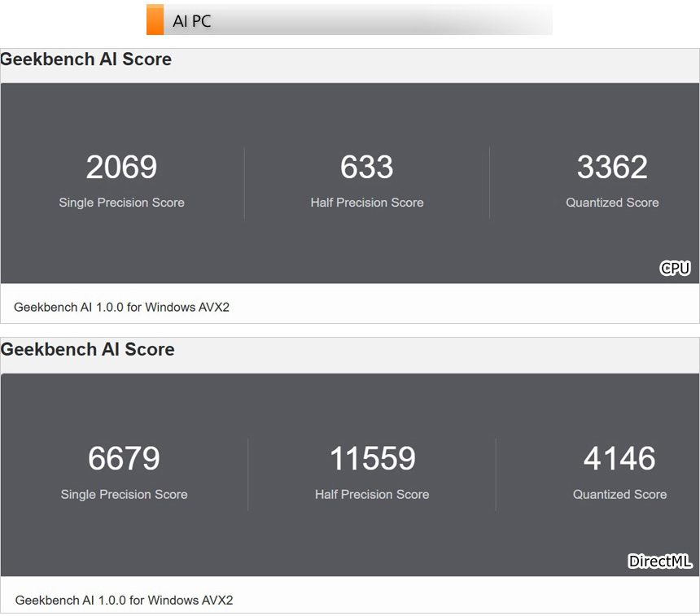Click the version footer text above the second heading
This screenshot has width=700, height=616.
pyautogui.click(x=121, y=308)
